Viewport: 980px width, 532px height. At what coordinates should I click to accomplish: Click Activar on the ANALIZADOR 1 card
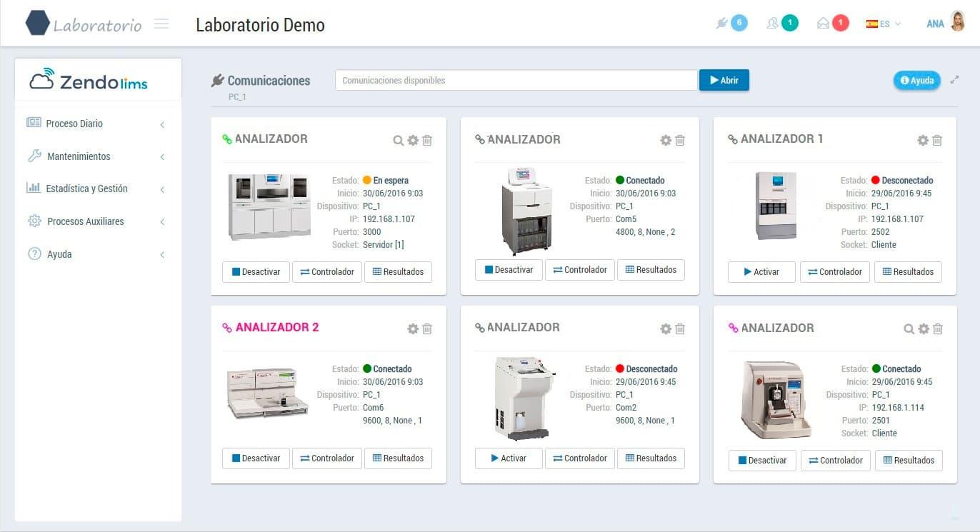[x=761, y=272]
